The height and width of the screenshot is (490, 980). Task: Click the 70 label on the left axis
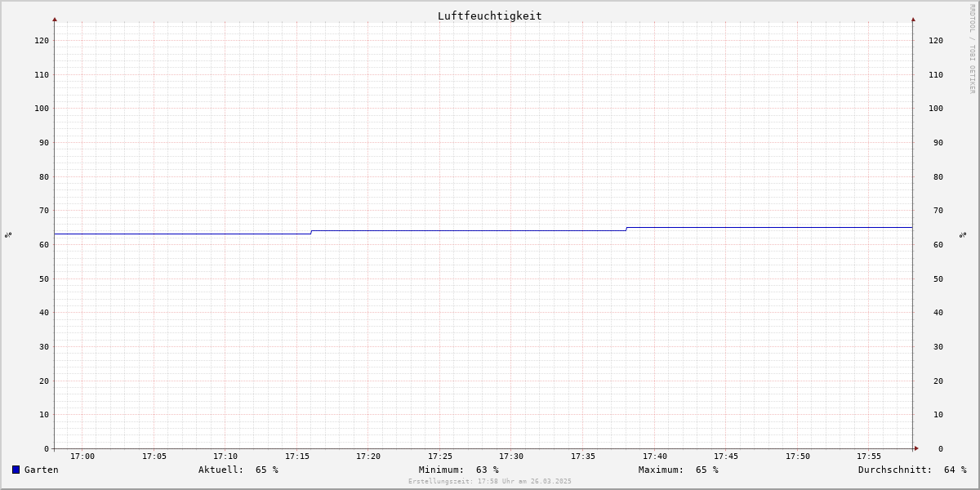44,211
